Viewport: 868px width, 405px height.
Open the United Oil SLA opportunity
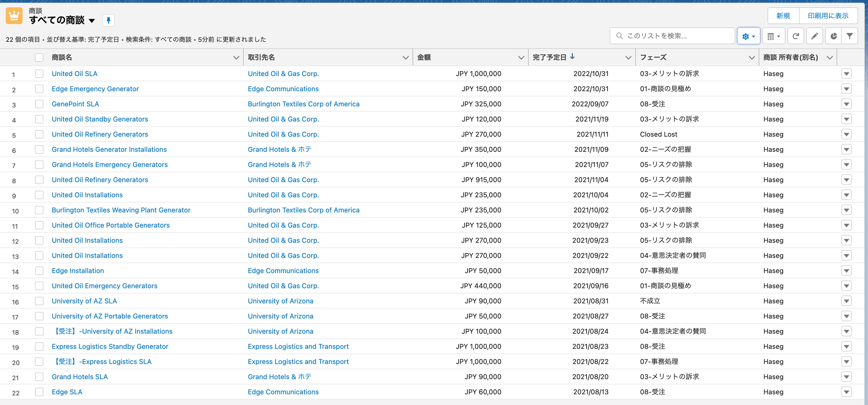pos(75,74)
